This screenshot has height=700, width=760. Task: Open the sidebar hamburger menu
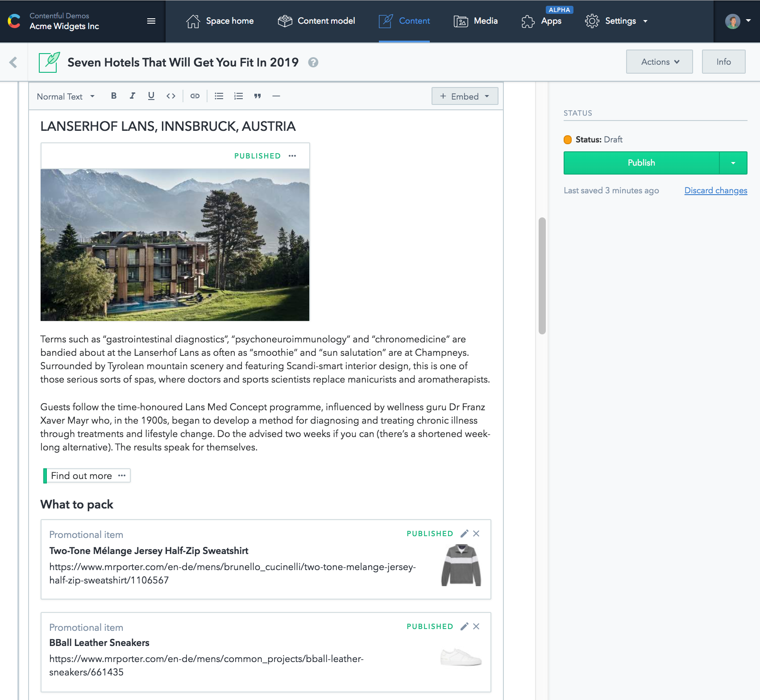151,21
